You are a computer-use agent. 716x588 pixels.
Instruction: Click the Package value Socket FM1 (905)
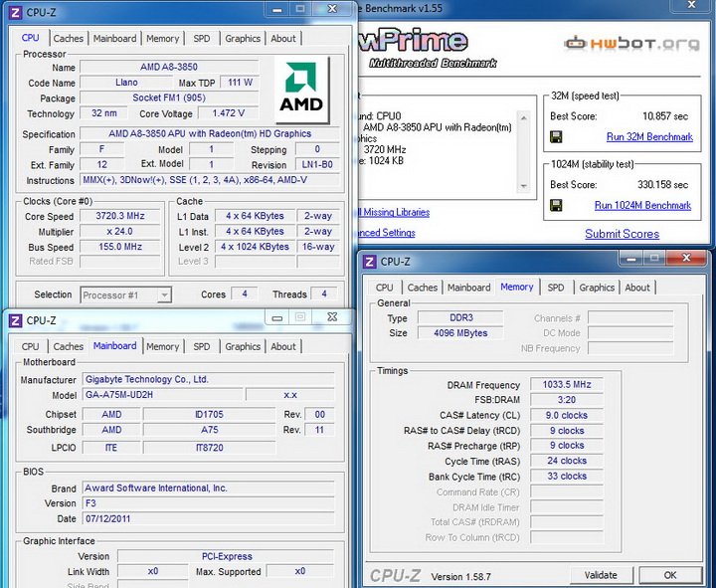point(169,98)
